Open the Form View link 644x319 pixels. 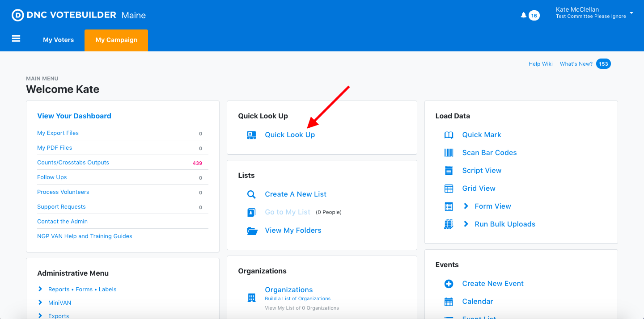pyautogui.click(x=493, y=206)
